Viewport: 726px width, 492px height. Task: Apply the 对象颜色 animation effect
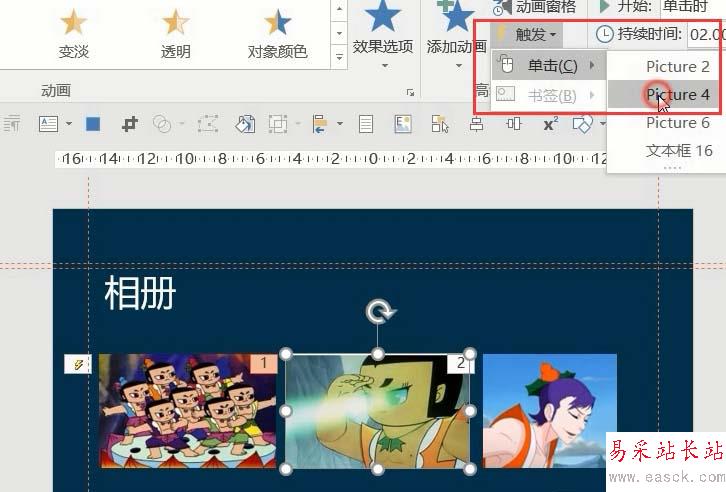(x=277, y=35)
